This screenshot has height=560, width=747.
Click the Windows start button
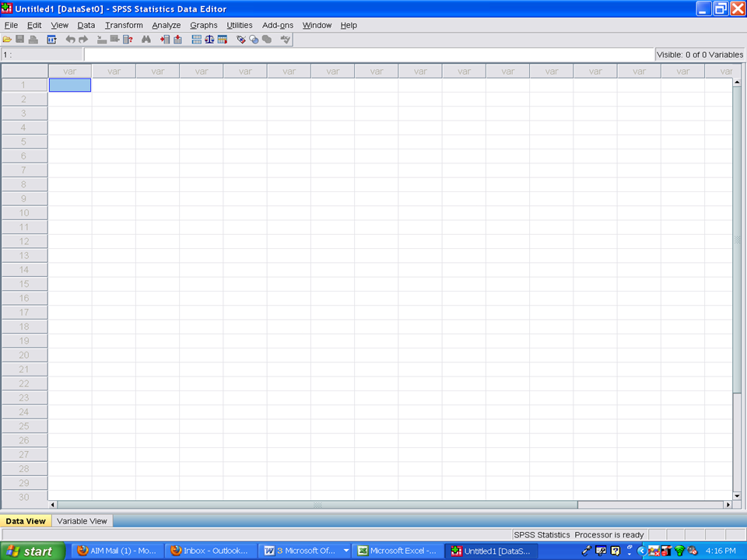click(31, 551)
